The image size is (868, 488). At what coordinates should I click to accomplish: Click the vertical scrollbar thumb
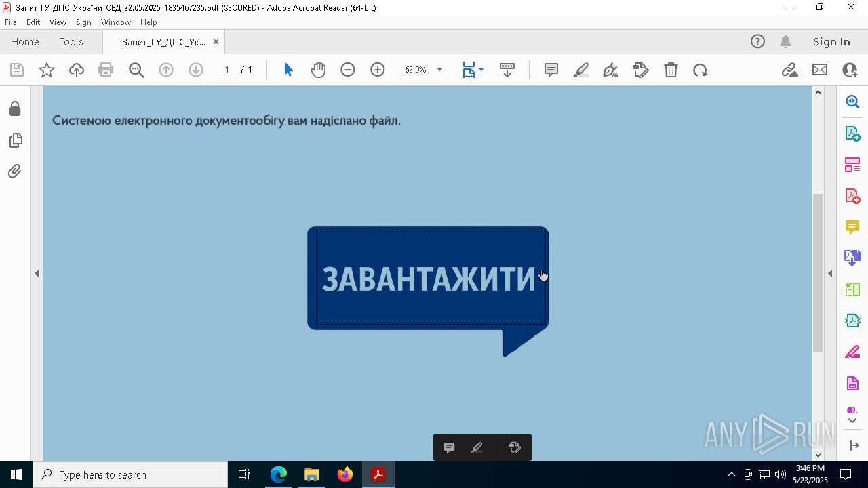818,272
